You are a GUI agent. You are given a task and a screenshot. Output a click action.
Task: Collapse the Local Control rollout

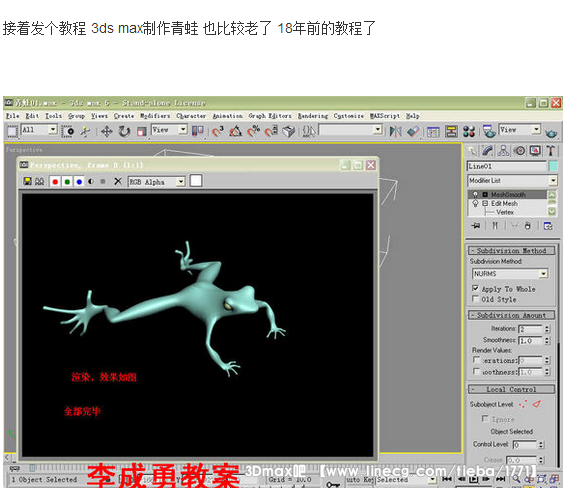(511, 389)
